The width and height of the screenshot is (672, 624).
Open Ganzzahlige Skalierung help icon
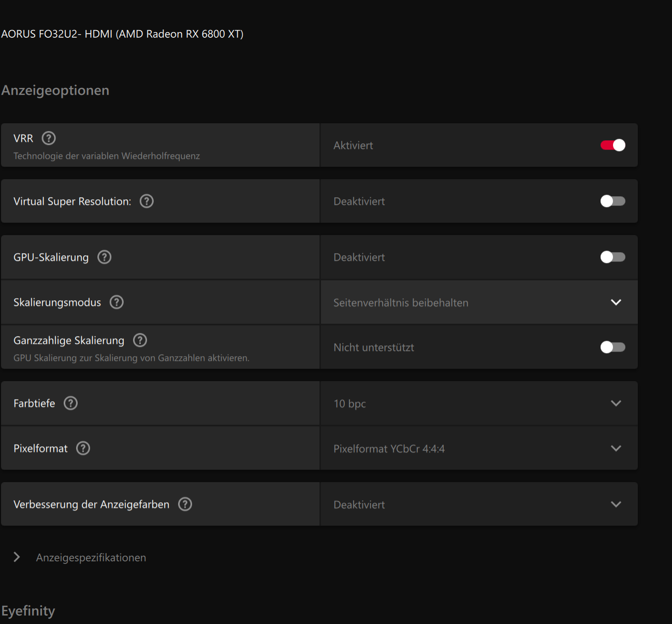(x=140, y=340)
